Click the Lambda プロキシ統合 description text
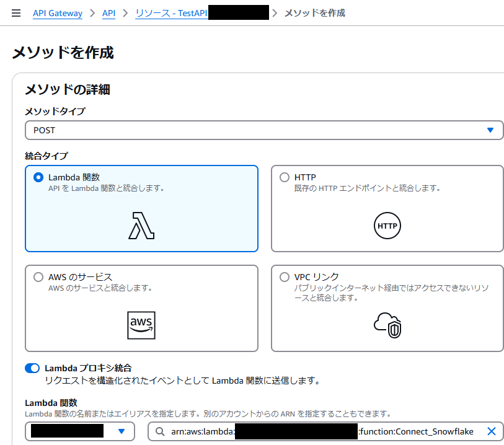504x445 pixels. tap(183, 381)
